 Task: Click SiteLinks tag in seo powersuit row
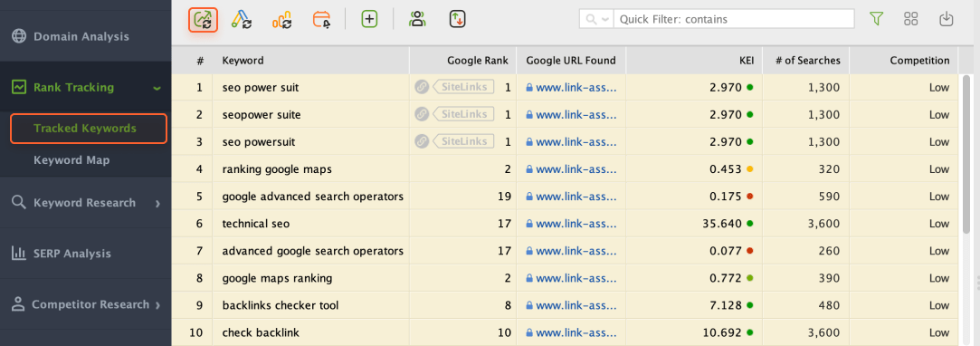click(463, 141)
